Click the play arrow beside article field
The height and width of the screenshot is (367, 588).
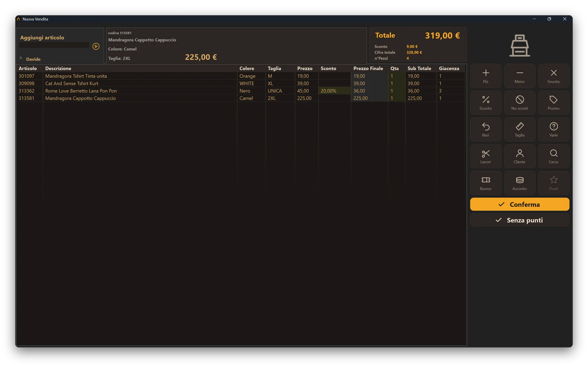pos(96,46)
